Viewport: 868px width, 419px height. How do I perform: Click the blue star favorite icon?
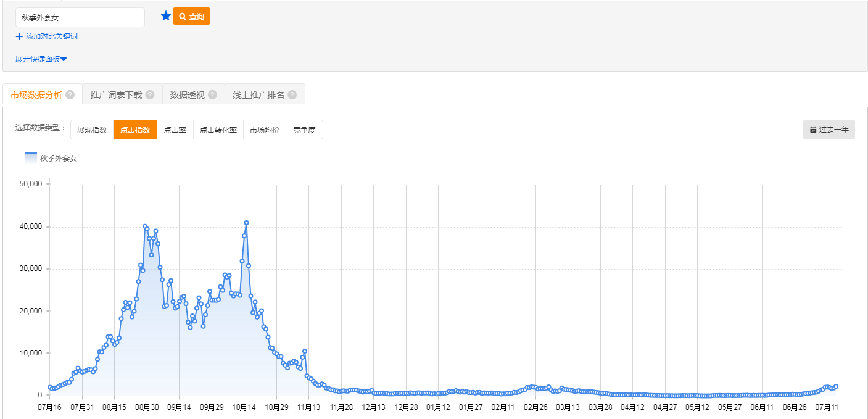point(165,16)
